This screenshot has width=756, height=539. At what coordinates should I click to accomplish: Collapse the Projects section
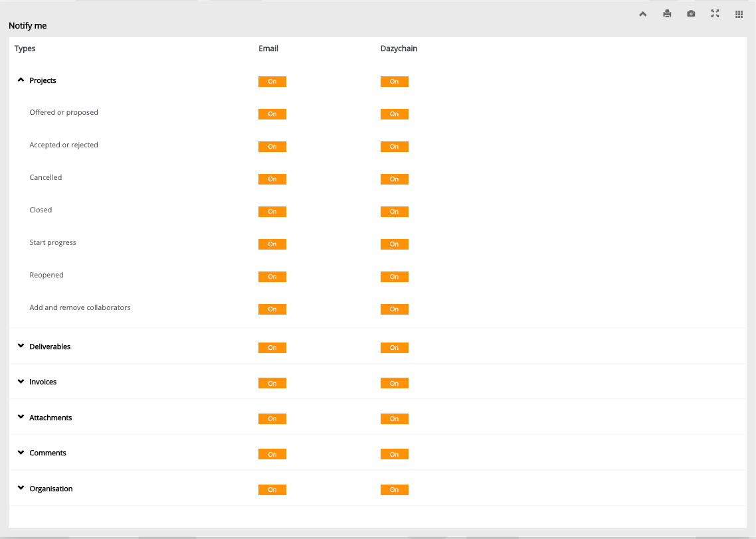pos(21,80)
